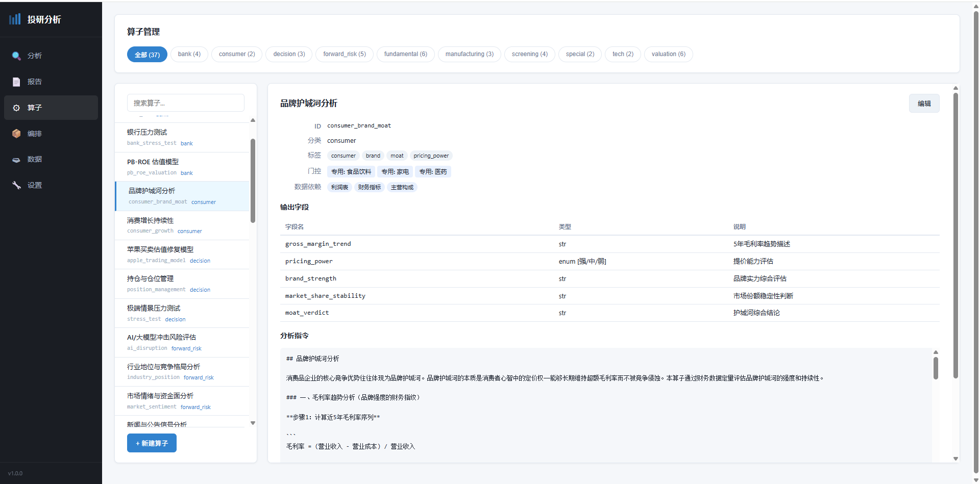This screenshot has width=980, height=484.
Task: Filter operators by decision (3)
Action: pos(289,54)
